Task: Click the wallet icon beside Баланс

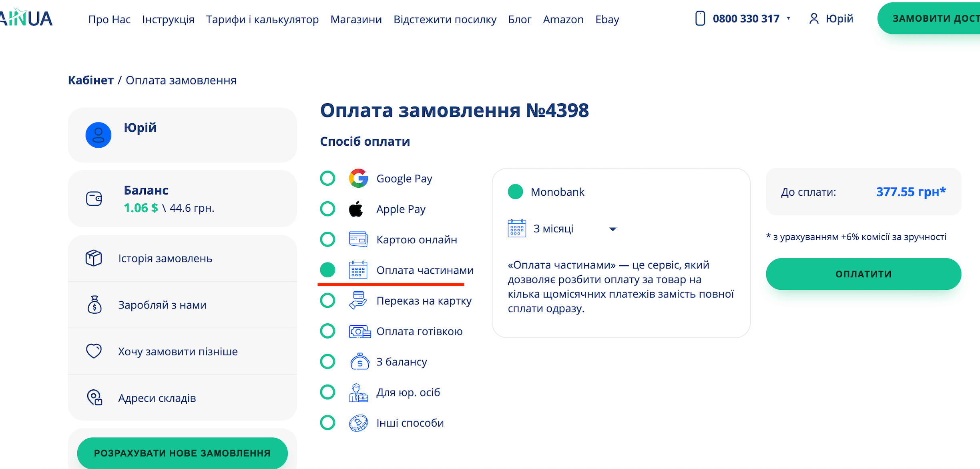Action: click(x=94, y=198)
